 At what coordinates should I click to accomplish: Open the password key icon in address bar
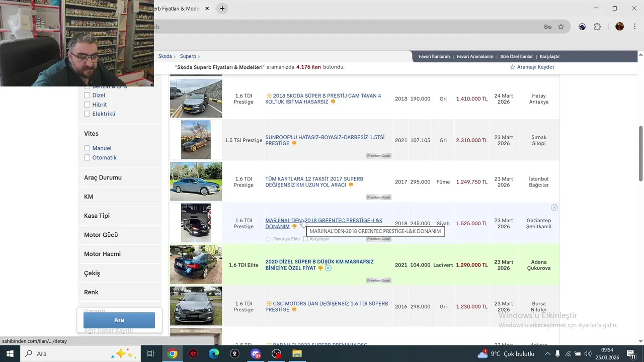click(x=547, y=27)
